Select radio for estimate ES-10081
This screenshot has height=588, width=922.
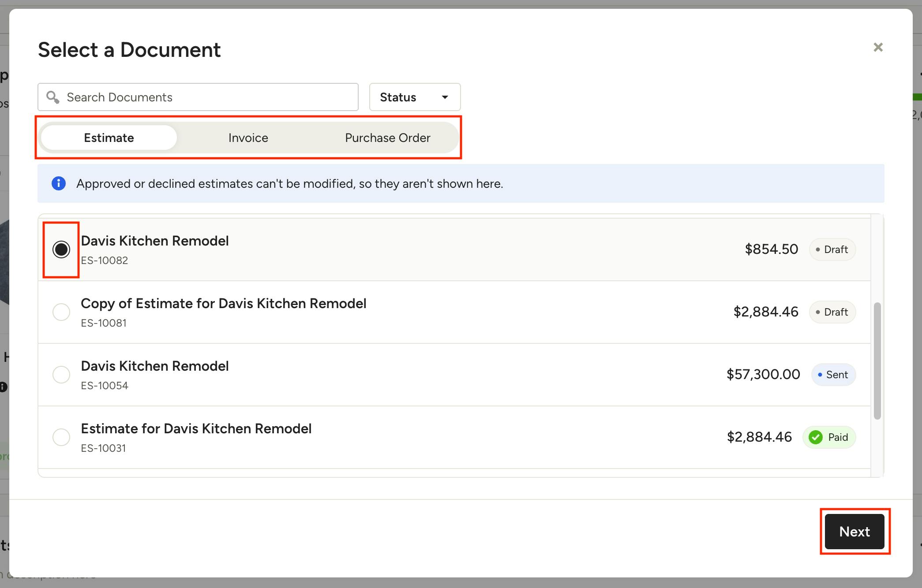tap(61, 312)
